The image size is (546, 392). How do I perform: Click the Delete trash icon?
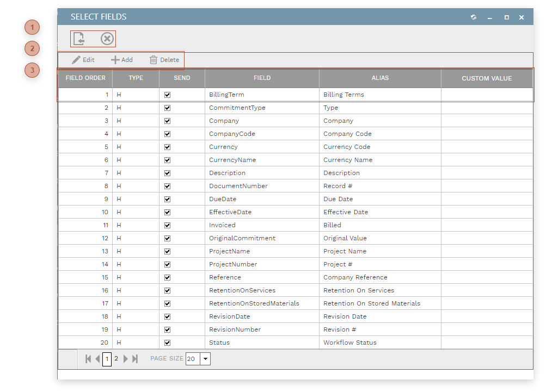tap(153, 60)
